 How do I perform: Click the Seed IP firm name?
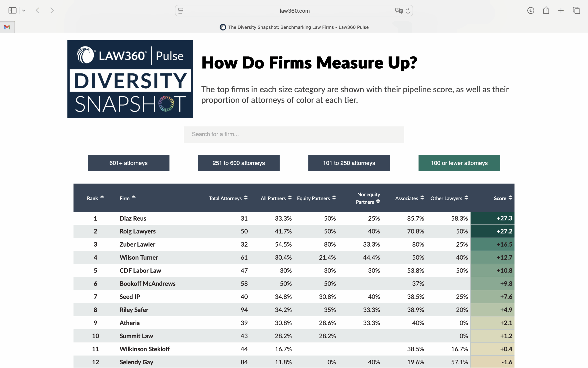tap(130, 297)
